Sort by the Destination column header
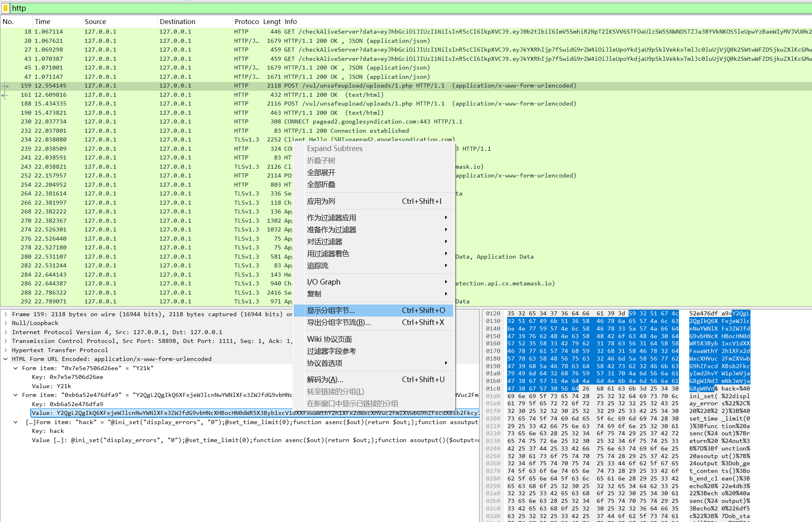This screenshot has width=812, height=522. (x=177, y=22)
